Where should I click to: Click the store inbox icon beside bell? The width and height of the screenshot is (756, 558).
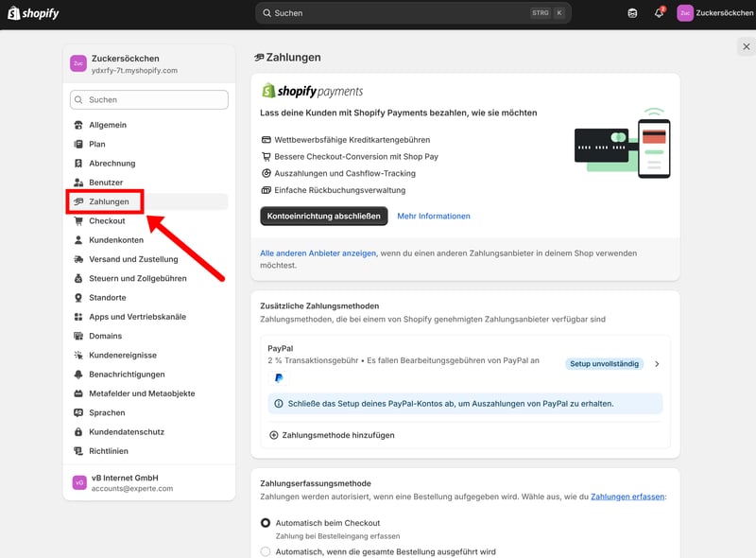coord(632,13)
